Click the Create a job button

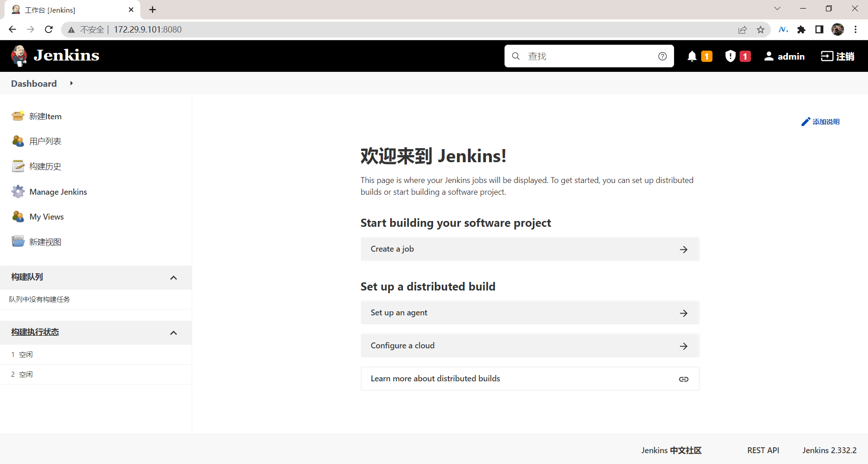tap(530, 249)
